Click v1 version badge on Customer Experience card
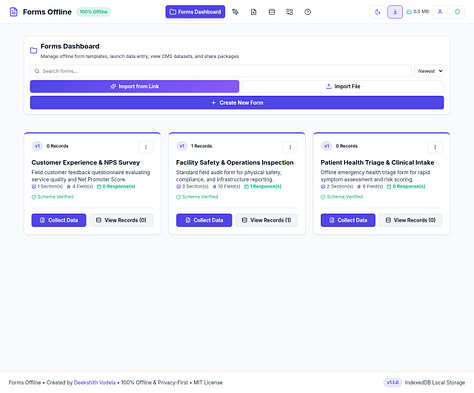The height and width of the screenshot is (393, 474). [x=37, y=146]
